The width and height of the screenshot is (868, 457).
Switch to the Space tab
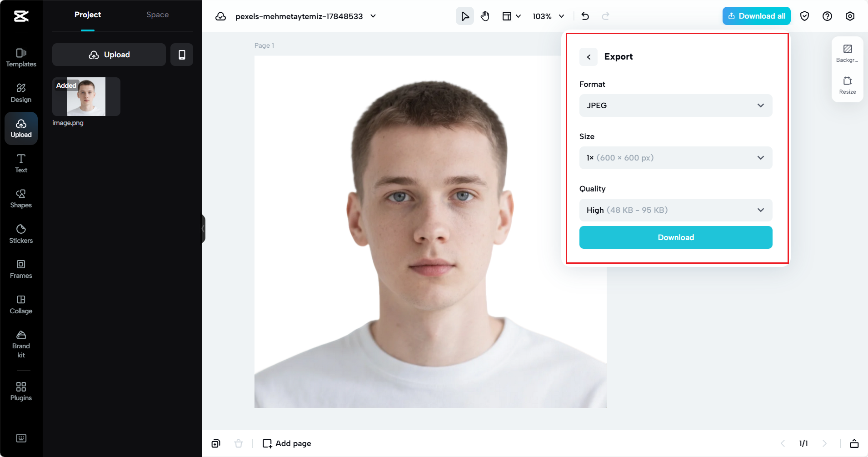(157, 15)
